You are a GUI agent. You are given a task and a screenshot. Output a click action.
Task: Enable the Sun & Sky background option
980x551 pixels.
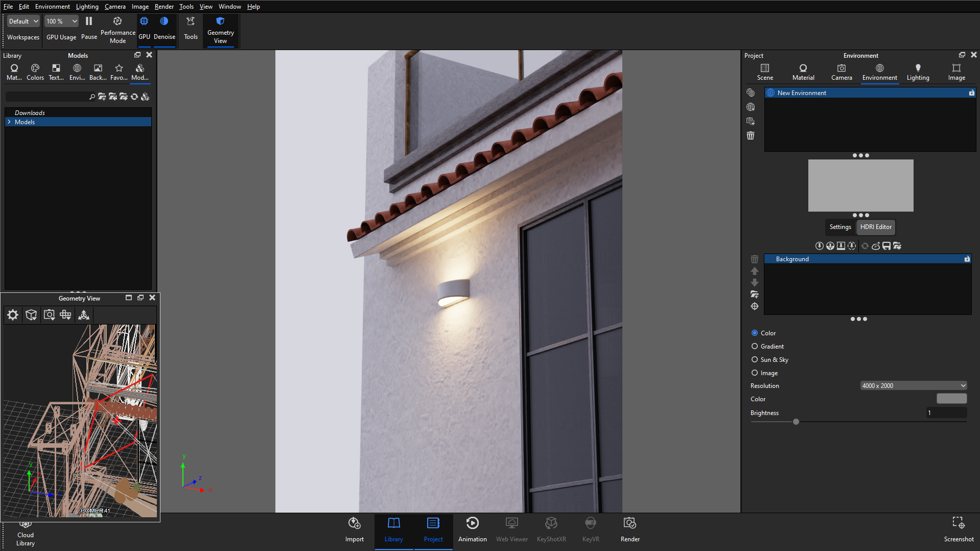755,359
